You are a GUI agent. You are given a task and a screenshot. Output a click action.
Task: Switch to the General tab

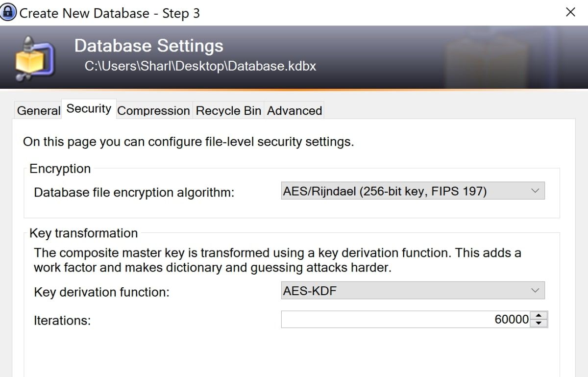39,111
